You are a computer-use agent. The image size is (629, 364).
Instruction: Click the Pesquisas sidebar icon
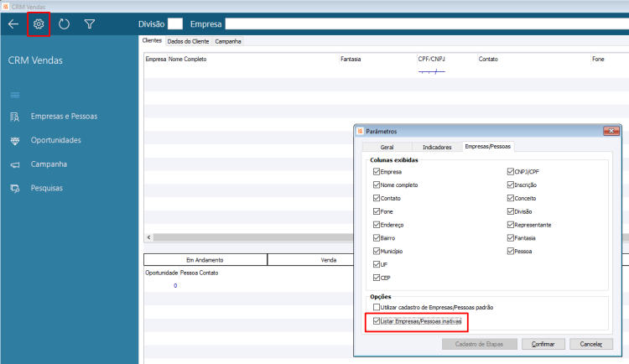15,188
